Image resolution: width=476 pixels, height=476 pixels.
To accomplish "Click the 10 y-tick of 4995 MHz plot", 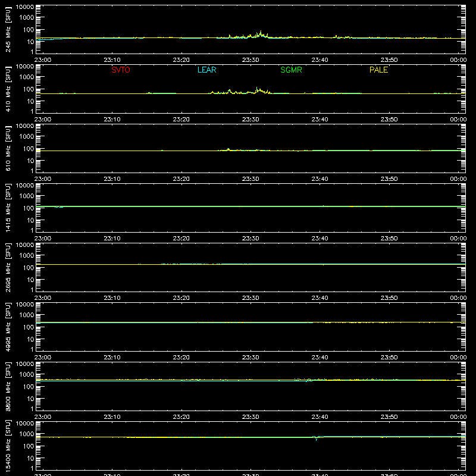I will coord(30,339).
